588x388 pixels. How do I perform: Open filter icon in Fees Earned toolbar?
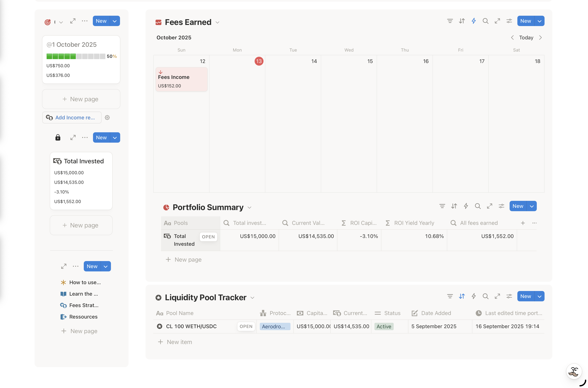click(x=450, y=21)
